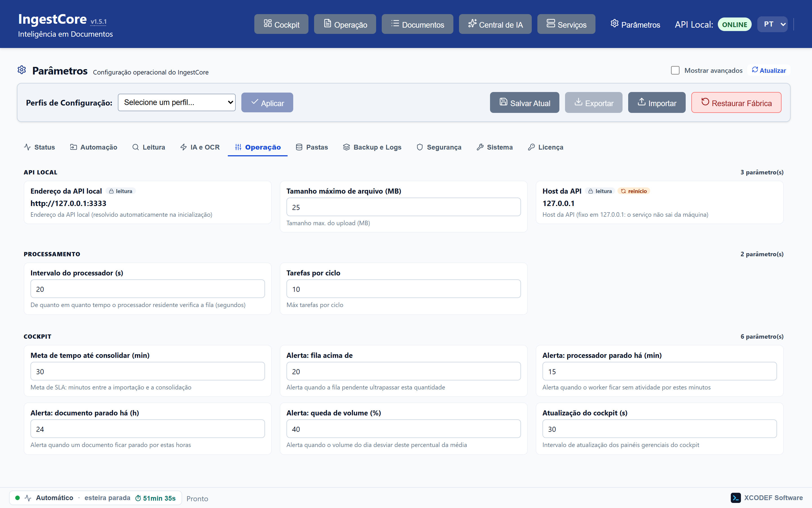Click the Importar button
The height and width of the screenshot is (508, 812).
click(657, 102)
